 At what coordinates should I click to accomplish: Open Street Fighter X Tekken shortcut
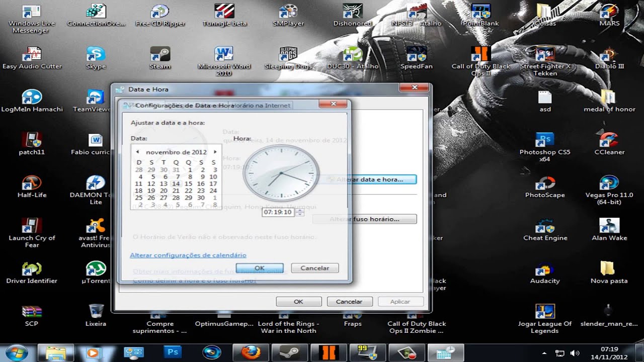[545, 61]
